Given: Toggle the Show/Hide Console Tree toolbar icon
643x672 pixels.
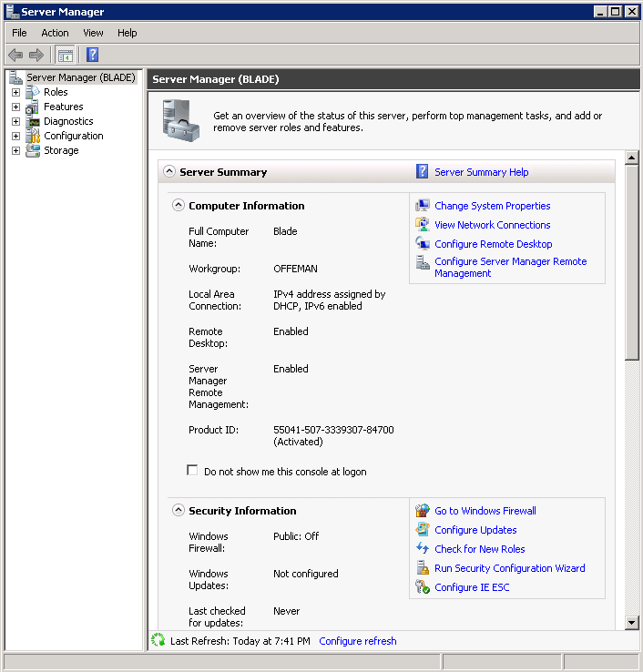Looking at the screenshot, I should [66, 55].
